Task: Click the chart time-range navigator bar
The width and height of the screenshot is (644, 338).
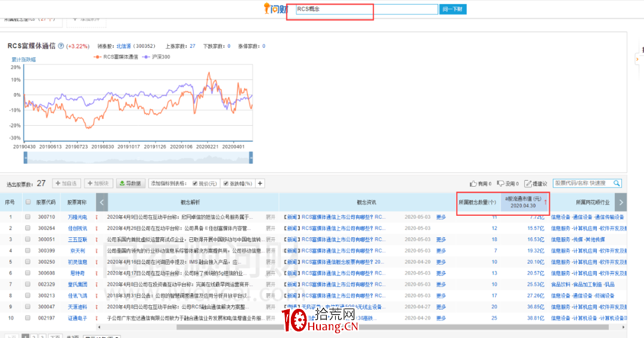Action: point(138,158)
